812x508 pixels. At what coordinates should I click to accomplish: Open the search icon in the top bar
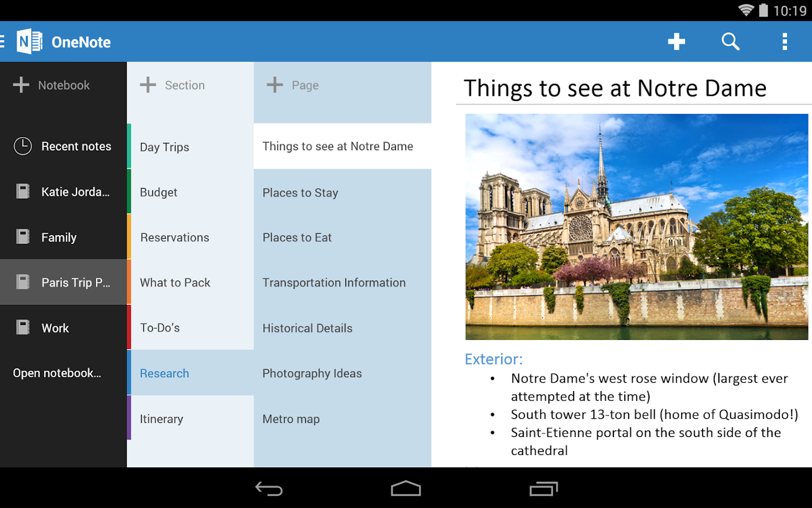click(730, 41)
